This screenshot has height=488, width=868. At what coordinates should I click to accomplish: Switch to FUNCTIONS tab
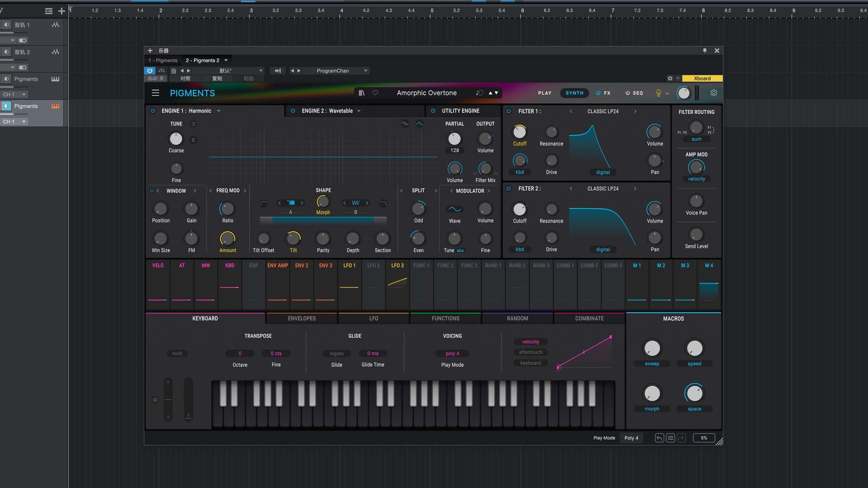pos(445,319)
